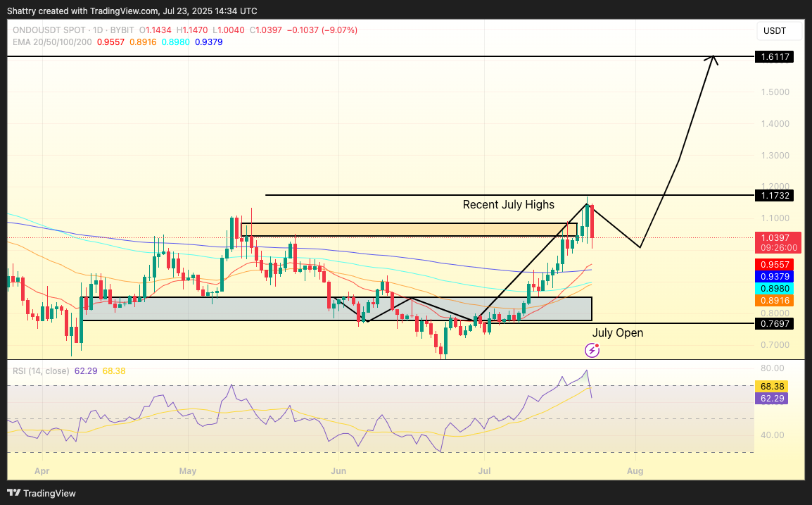Screen dimensions: 812x505
Task: Select the "July Open" text annotation
Action: pos(617,332)
